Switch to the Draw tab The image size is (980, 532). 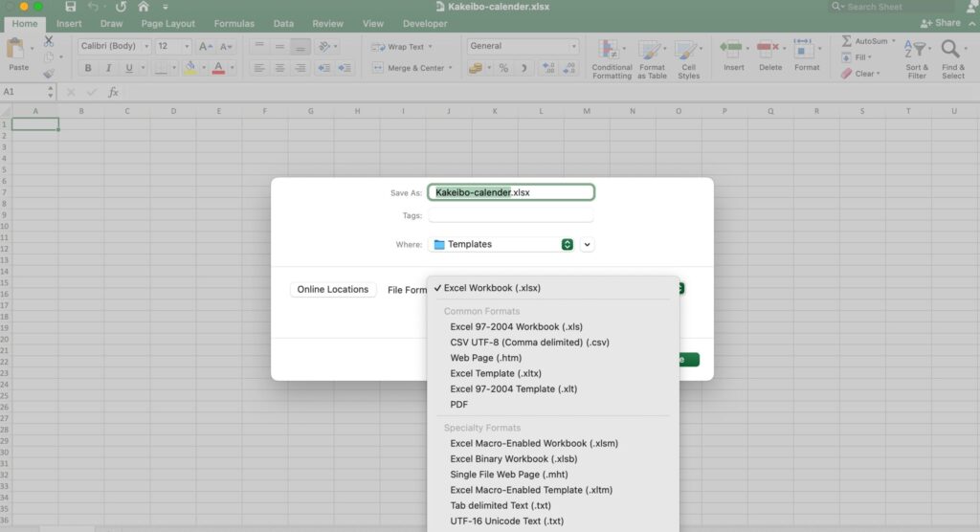pyautogui.click(x=111, y=24)
